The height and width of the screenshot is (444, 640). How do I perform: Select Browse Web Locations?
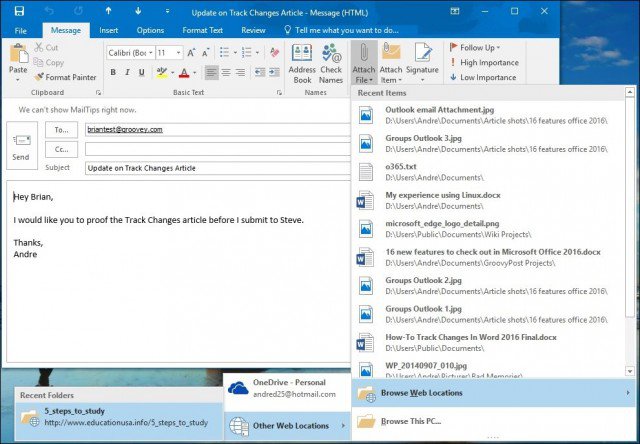click(493, 393)
